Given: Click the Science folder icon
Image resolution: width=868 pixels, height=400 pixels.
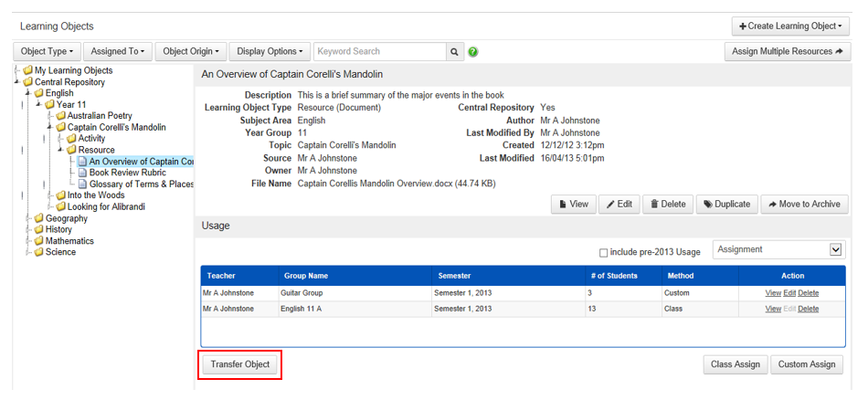Looking at the screenshot, I should coord(39,252).
